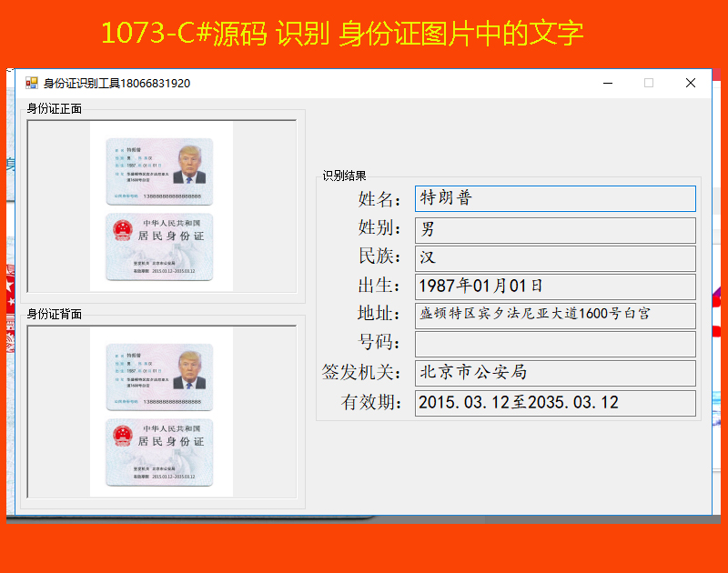The width and height of the screenshot is (728, 573).
Task: Click the ID card image under 身份证背面
Action: coord(161,412)
